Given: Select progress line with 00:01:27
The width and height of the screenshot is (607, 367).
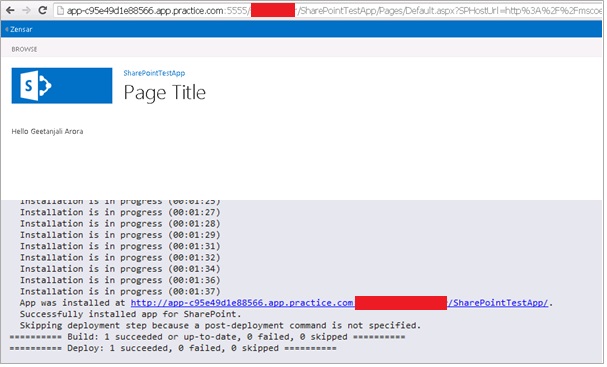Looking at the screenshot, I should 120,213.
